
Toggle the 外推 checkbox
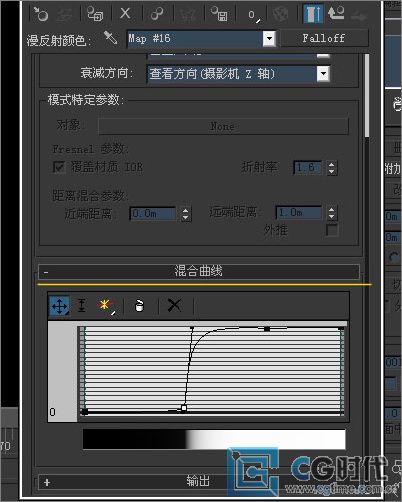[332, 230]
